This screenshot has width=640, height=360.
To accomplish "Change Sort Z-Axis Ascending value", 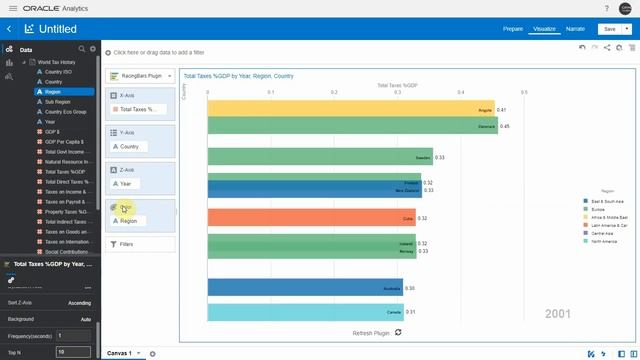I will [x=79, y=303].
